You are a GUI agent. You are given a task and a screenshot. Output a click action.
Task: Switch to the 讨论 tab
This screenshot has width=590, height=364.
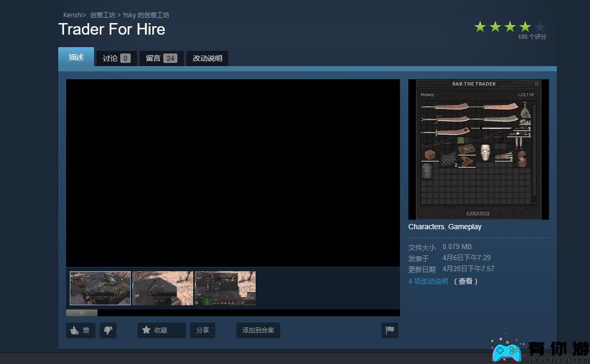(117, 58)
